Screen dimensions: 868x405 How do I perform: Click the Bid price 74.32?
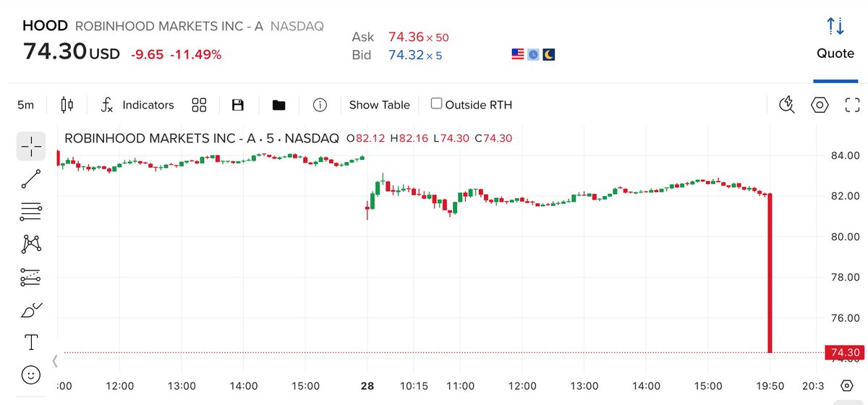click(x=405, y=55)
